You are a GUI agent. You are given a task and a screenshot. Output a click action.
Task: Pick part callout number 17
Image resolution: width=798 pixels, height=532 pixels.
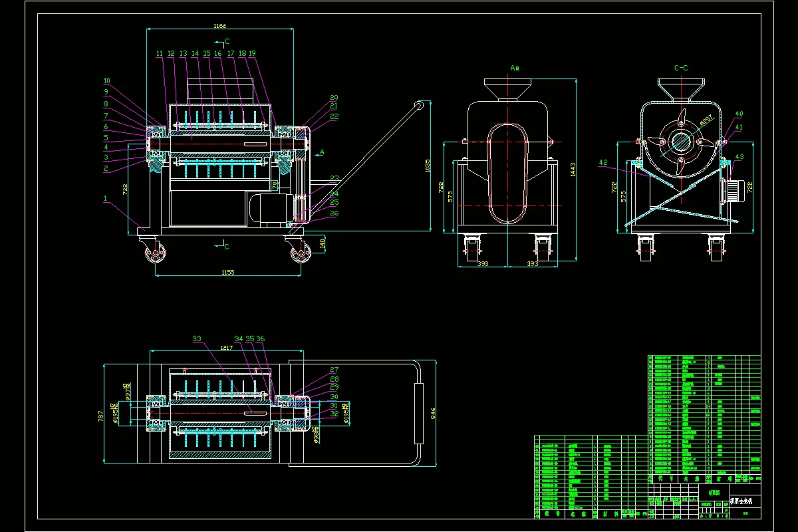click(x=231, y=53)
